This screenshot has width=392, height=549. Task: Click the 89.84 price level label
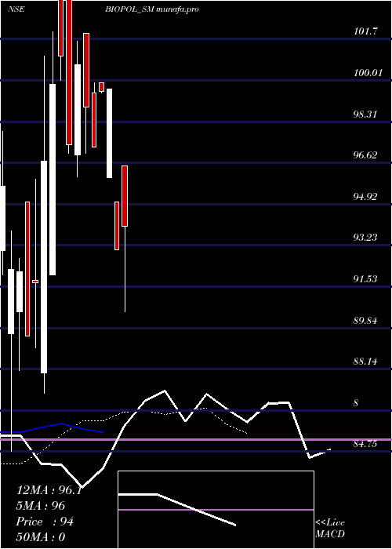pyautogui.click(x=365, y=320)
